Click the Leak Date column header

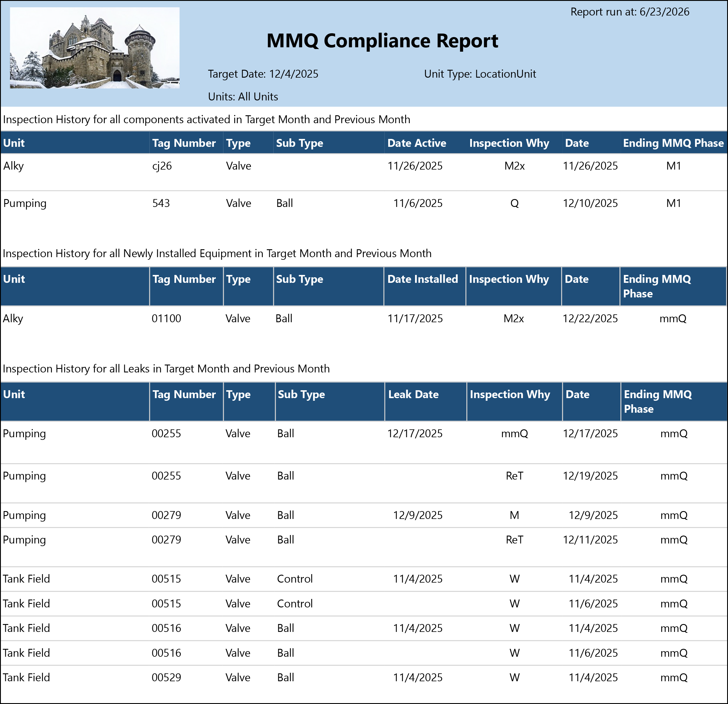coord(413,394)
